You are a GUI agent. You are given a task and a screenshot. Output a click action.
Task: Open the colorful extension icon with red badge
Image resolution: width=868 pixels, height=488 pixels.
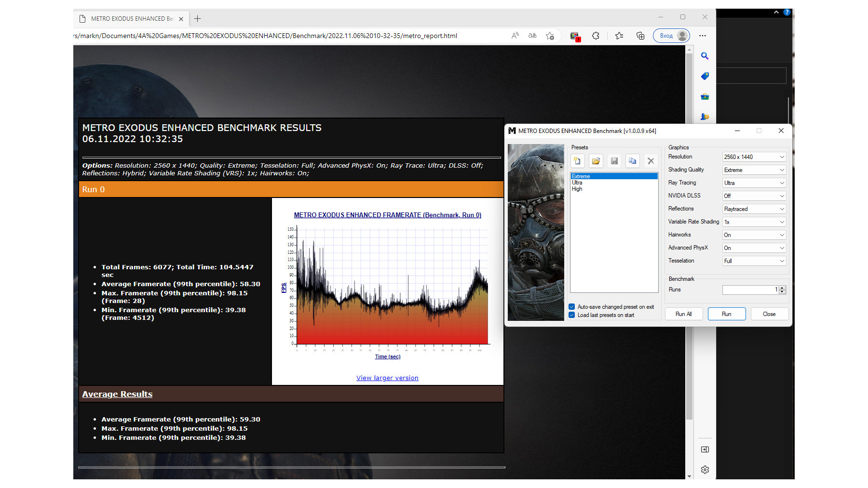coord(575,36)
